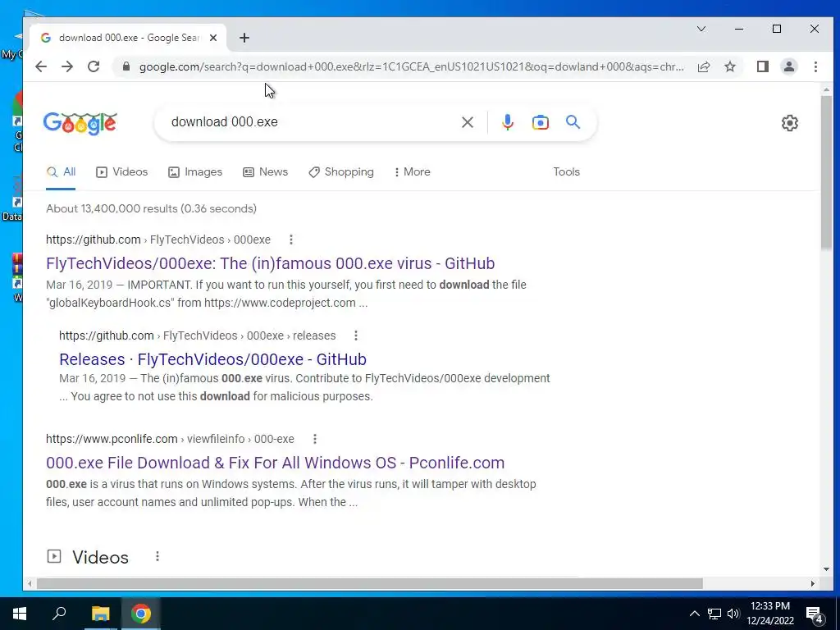Search by image with camera icon
Viewport: 840px width, 630px height.
click(x=540, y=122)
